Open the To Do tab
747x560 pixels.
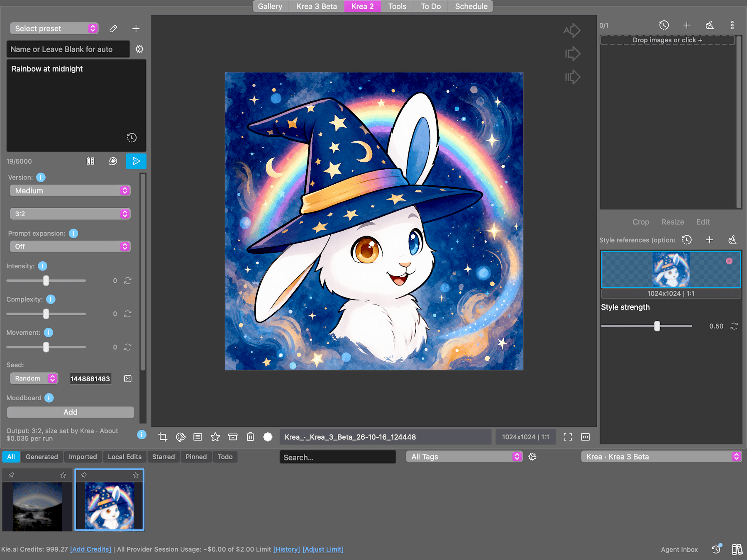click(431, 6)
